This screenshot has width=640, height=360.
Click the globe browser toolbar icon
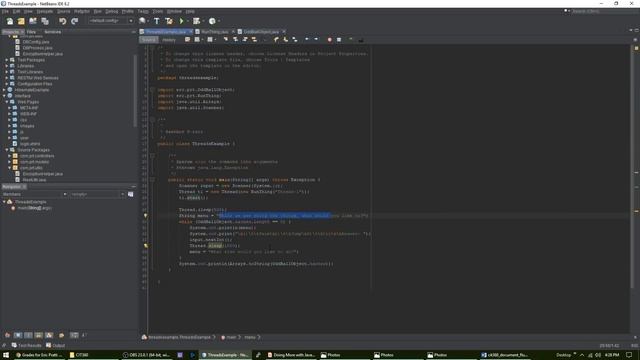click(142, 21)
